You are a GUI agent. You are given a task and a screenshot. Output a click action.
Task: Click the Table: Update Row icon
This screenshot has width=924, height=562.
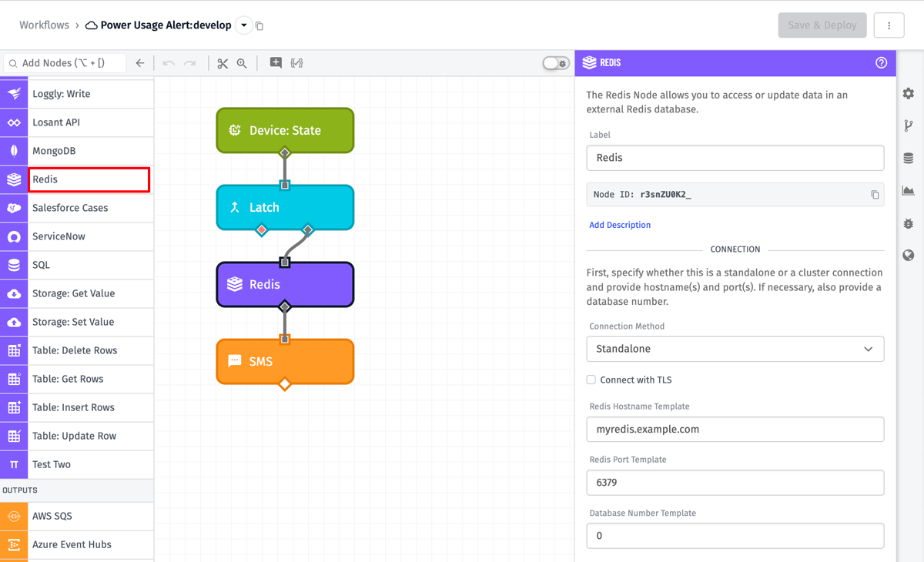tap(14, 436)
